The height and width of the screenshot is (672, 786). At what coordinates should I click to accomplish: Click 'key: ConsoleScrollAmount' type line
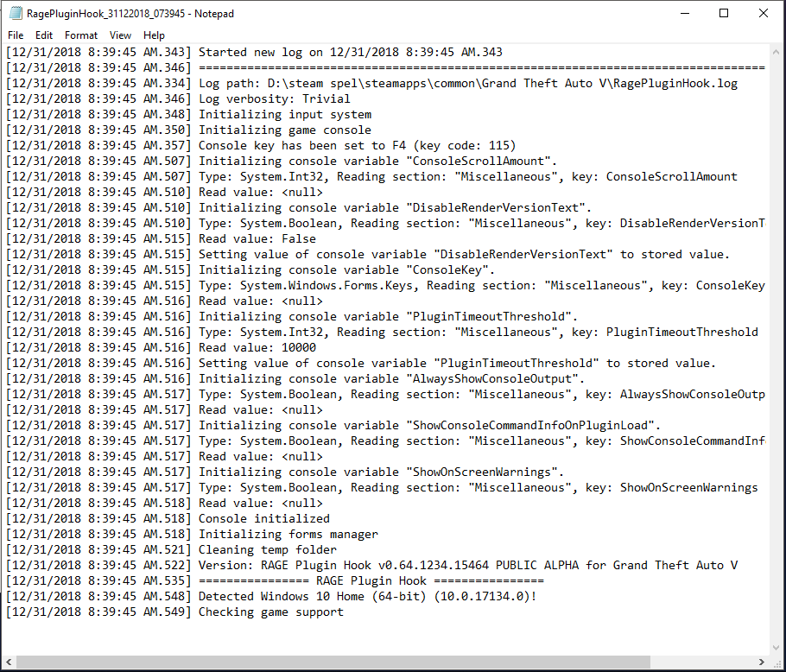point(372,176)
